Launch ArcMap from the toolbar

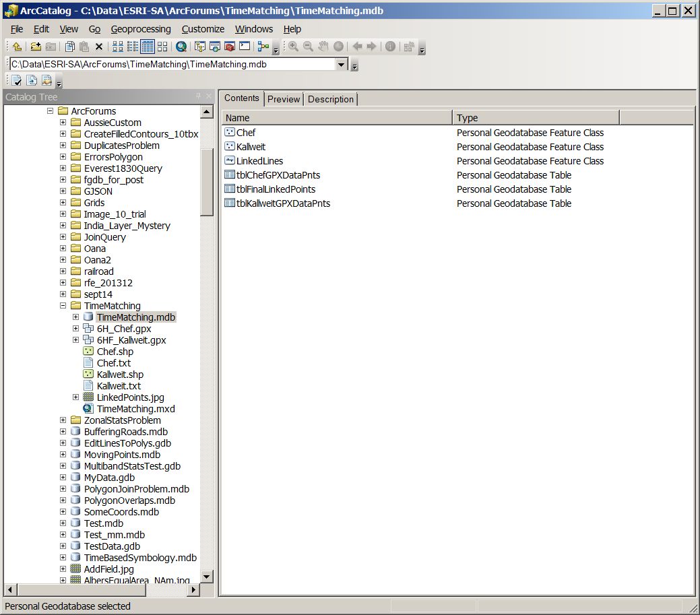pyautogui.click(x=181, y=46)
